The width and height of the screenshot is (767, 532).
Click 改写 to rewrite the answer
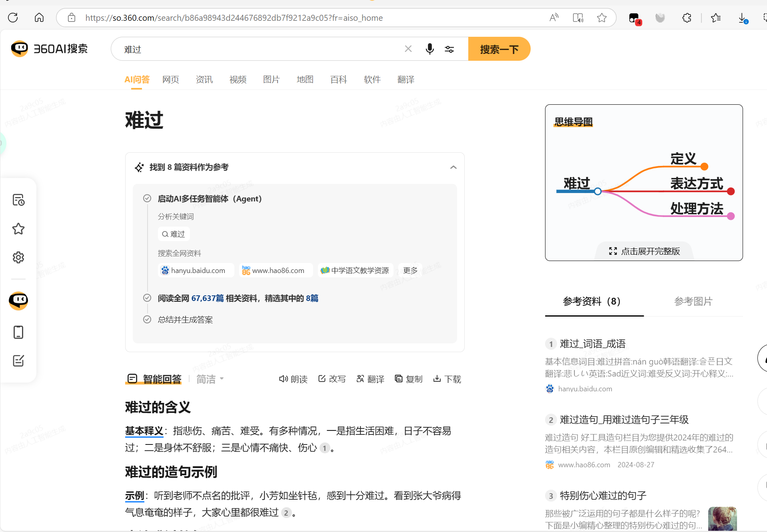(332, 379)
